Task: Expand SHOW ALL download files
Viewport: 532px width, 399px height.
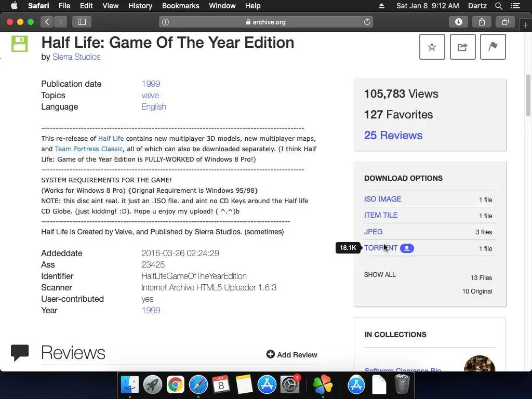Action: (x=380, y=275)
